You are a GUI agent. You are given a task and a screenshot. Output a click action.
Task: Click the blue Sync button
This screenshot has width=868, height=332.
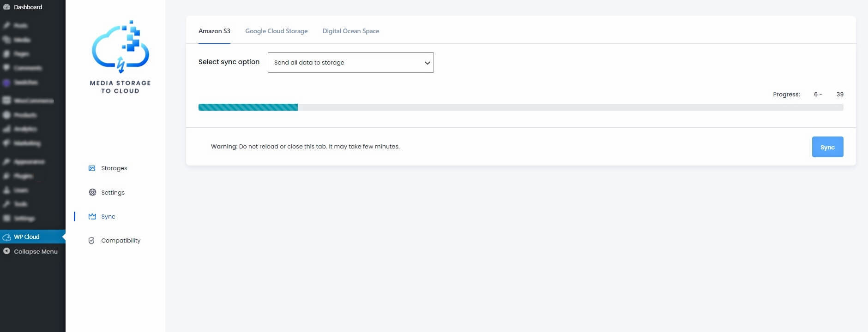click(x=827, y=147)
